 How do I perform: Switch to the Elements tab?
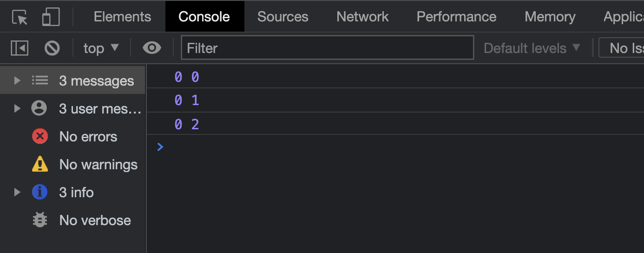tap(122, 17)
